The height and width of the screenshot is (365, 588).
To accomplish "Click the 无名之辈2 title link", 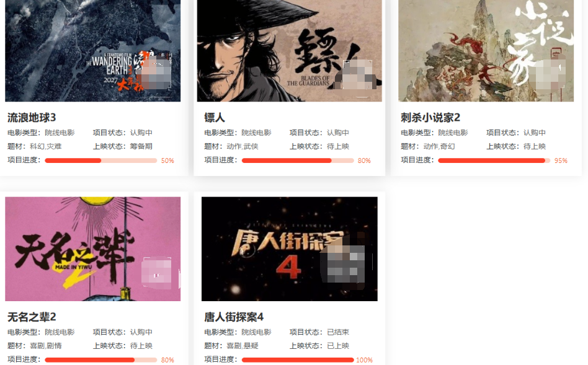I will [x=32, y=317].
